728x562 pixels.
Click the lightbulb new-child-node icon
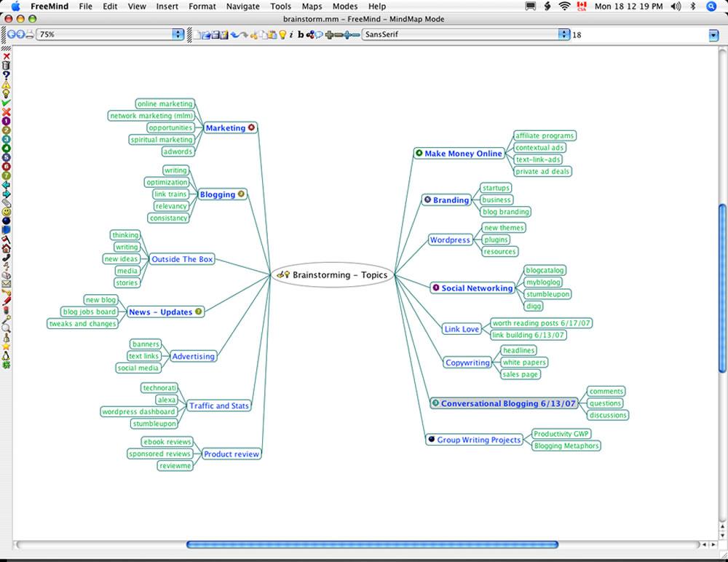282,34
